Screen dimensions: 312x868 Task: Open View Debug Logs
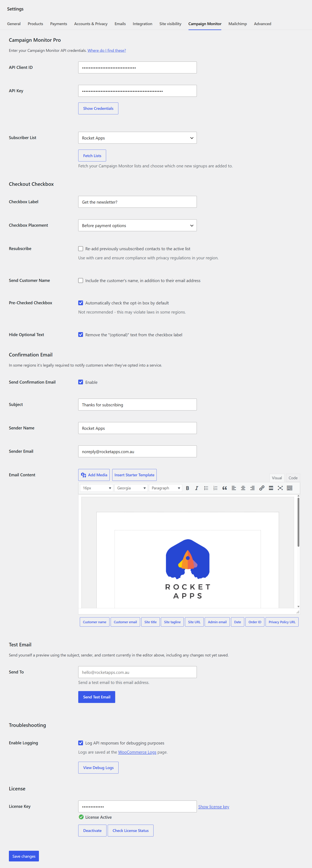98,767
